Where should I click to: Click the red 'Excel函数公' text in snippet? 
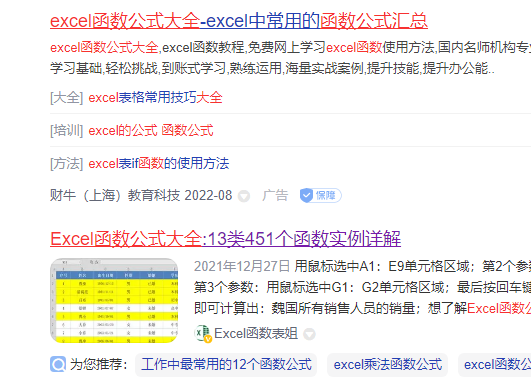499,308
